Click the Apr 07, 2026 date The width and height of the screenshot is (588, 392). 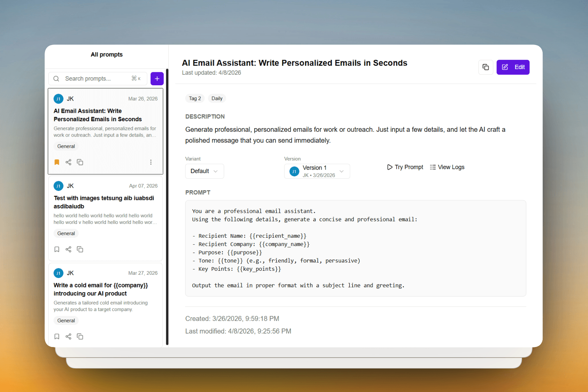pos(143,186)
